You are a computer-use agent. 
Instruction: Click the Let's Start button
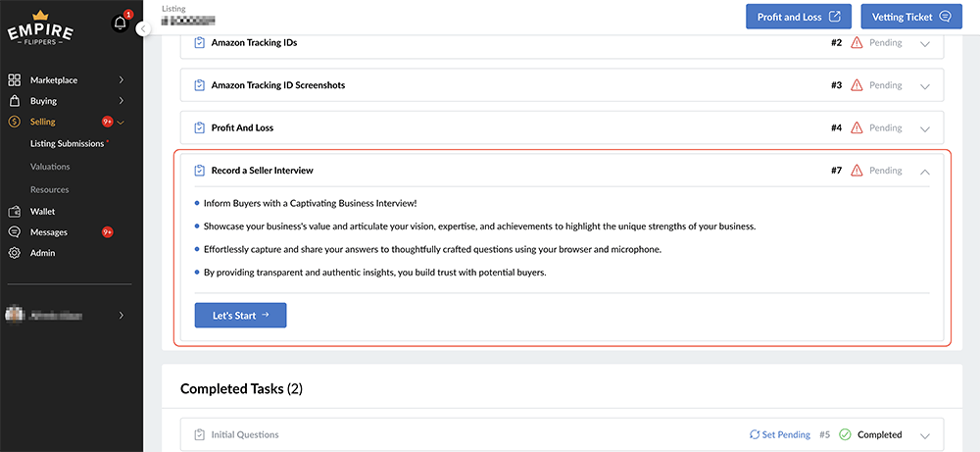pyautogui.click(x=240, y=315)
